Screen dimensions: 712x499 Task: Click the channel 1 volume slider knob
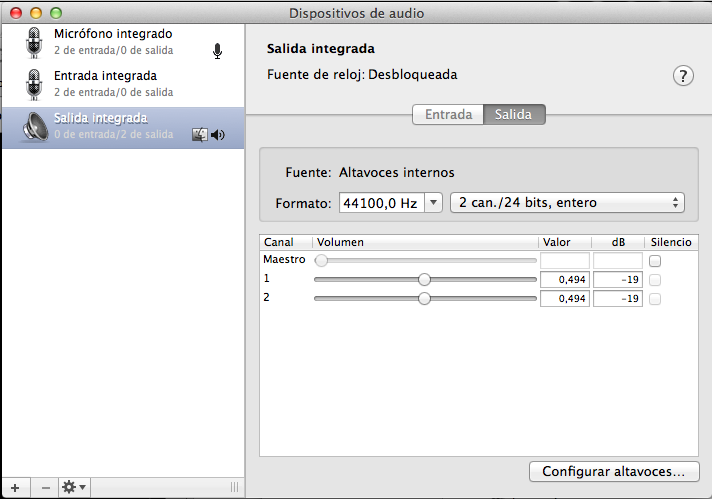pos(424,279)
